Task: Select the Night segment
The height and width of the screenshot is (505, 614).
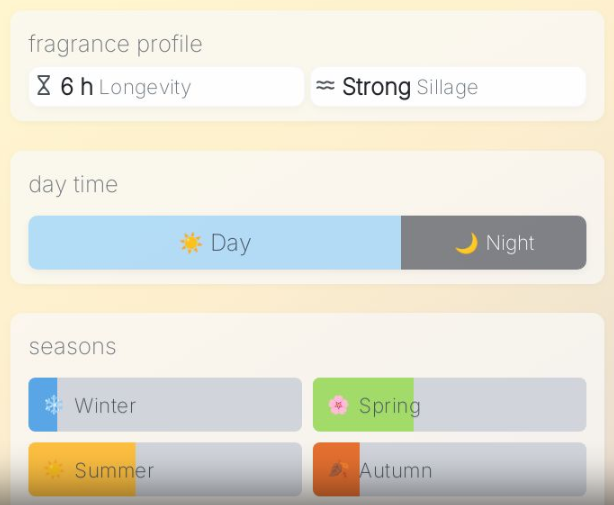Action: 494,243
